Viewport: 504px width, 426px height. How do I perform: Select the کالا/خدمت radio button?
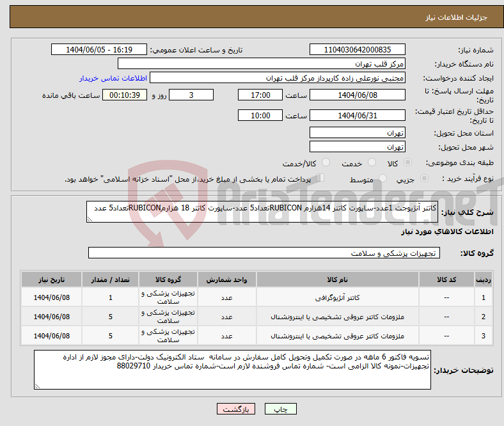326,162
